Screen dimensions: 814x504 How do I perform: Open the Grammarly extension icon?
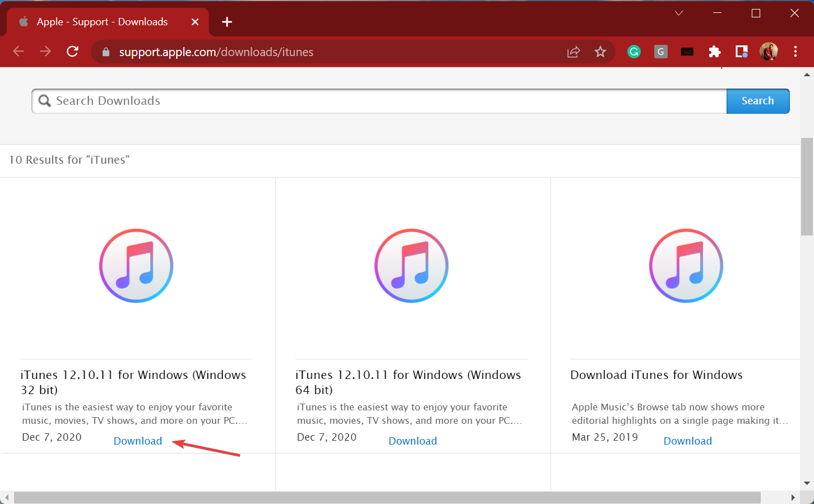[633, 51]
